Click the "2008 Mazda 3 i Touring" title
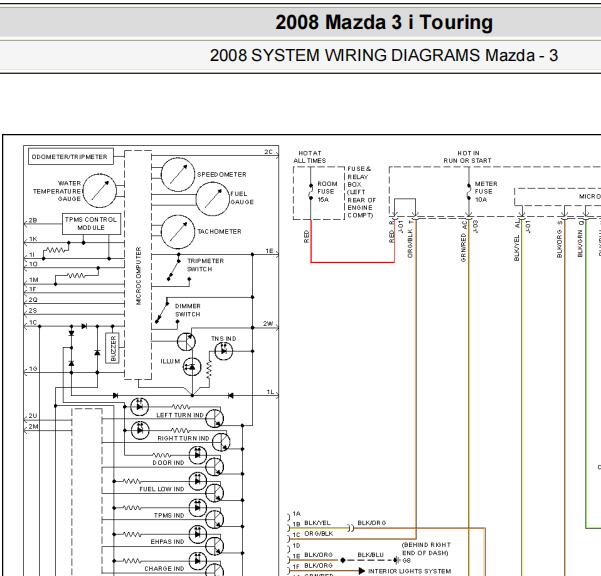 coord(384,22)
